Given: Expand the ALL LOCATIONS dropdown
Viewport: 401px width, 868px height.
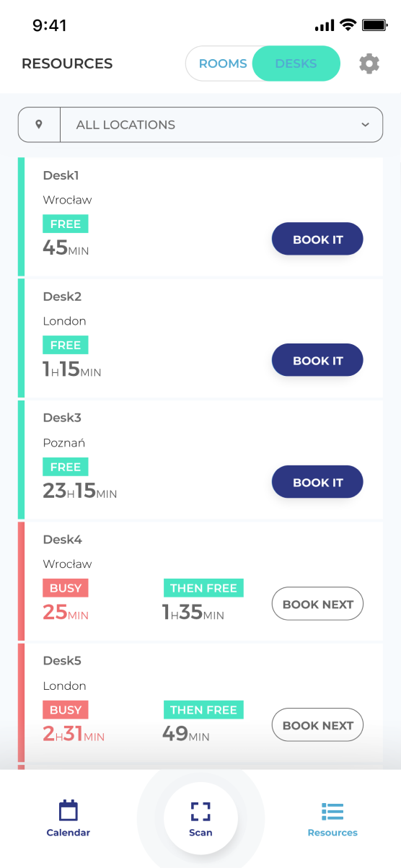Looking at the screenshot, I should pyautogui.click(x=200, y=125).
